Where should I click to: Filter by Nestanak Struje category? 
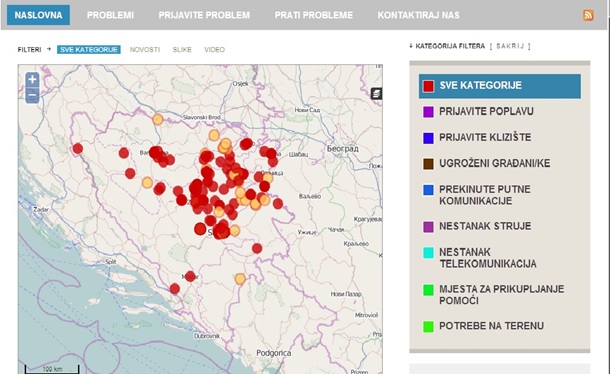tap(485, 226)
